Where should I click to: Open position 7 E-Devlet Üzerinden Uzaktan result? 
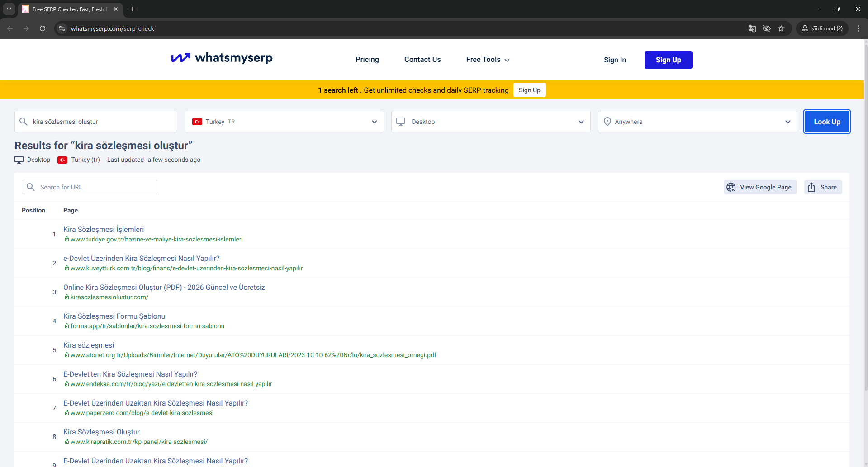(x=156, y=403)
